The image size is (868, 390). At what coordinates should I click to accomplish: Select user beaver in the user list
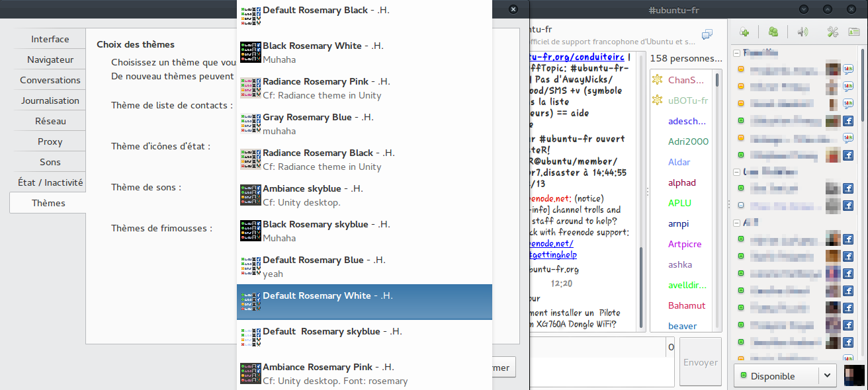(x=682, y=326)
